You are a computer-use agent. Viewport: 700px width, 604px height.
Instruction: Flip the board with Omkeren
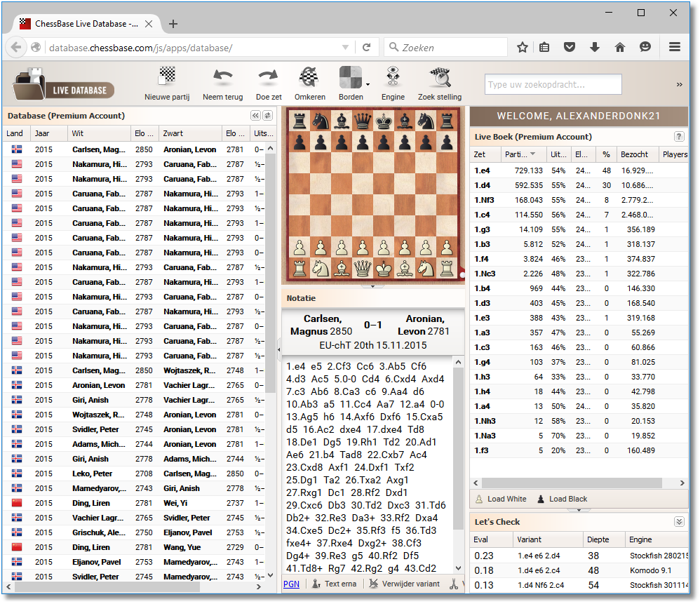click(x=309, y=83)
